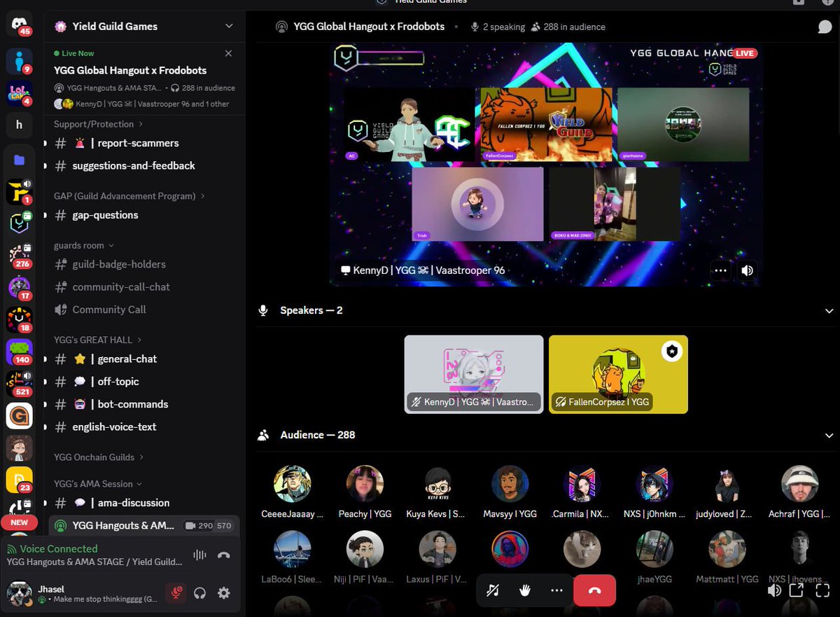Image resolution: width=840 pixels, height=617 pixels.
Task: Expand YGG Onchain Guilds category
Action: (99, 457)
